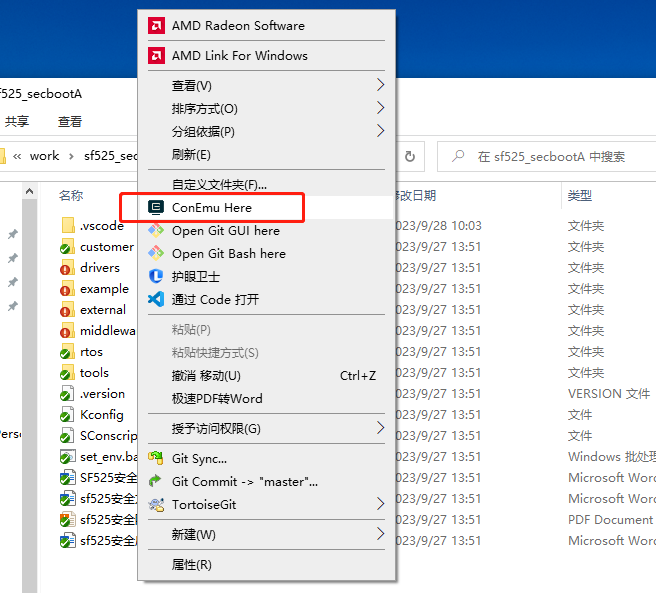Click 撤消 移动(U) menu entry
The width and height of the screenshot is (656, 593).
click(x=206, y=375)
